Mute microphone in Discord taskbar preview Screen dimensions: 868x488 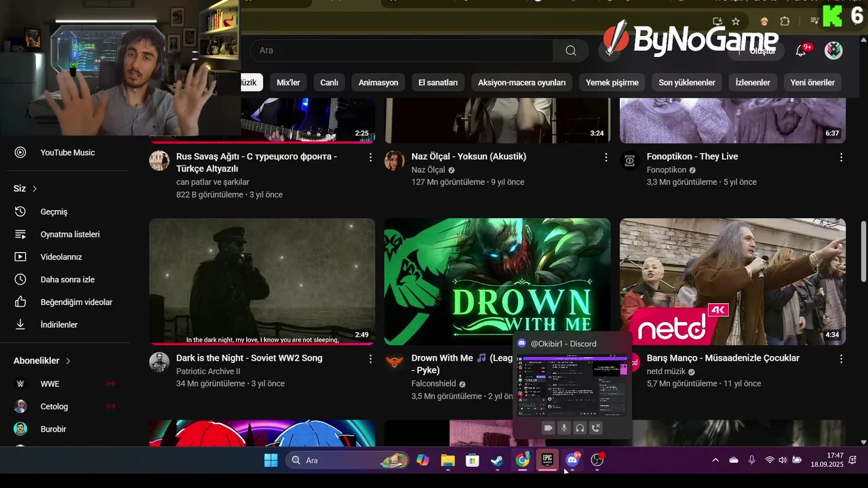tap(564, 428)
